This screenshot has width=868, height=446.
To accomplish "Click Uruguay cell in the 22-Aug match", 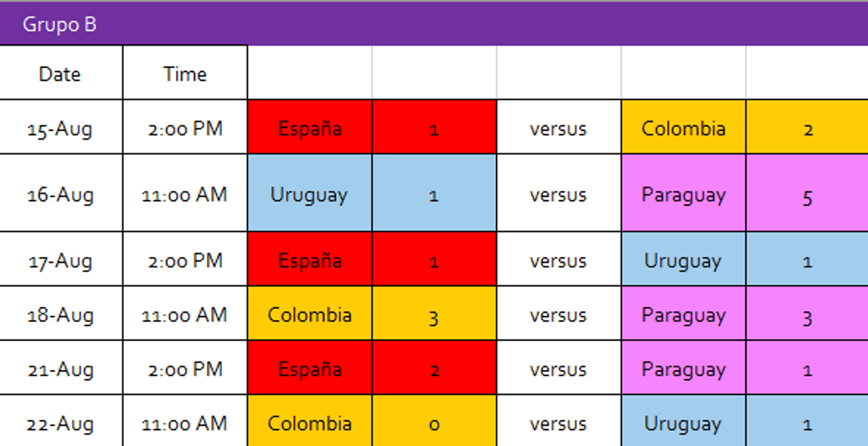I will pyautogui.click(x=683, y=423).
